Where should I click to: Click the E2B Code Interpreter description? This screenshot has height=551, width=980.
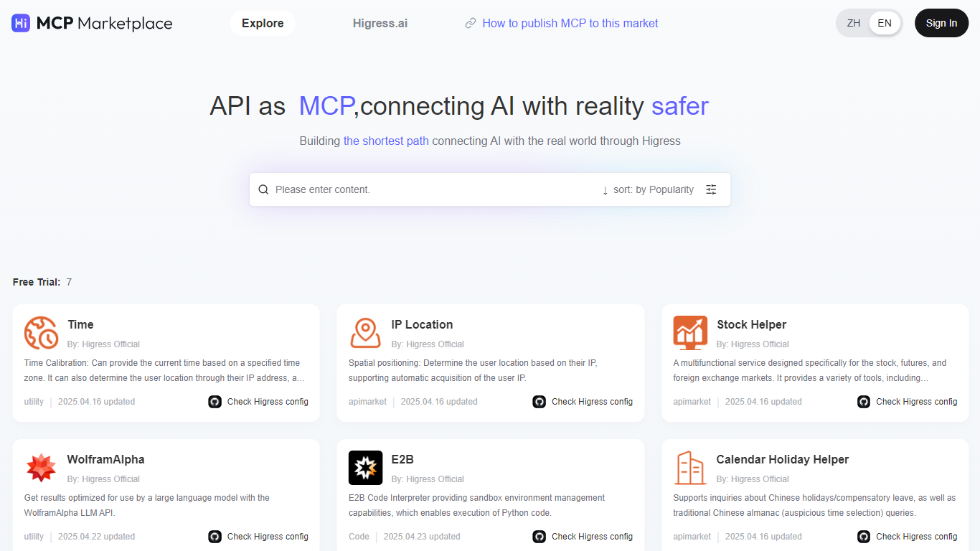coord(476,505)
